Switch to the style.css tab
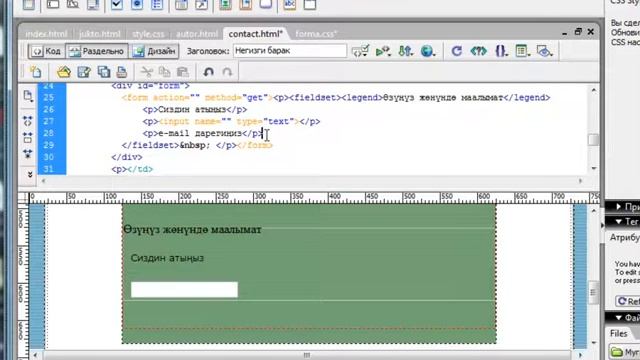This screenshot has height=360, width=640. pos(148,34)
